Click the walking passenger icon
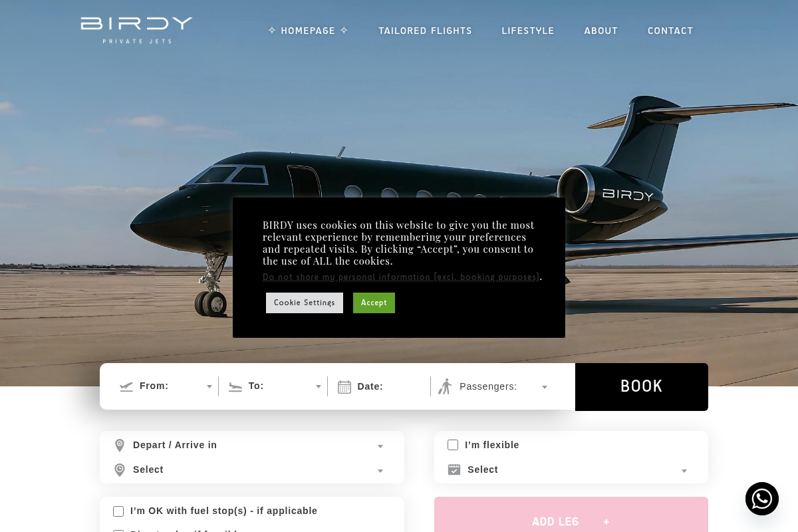798x532 pixels. 445,386
